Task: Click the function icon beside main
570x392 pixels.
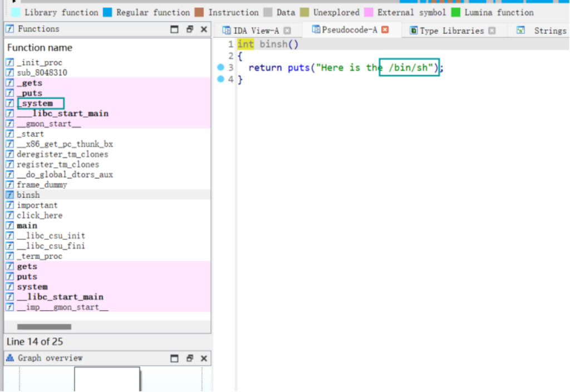Action: tap(9, 226)
